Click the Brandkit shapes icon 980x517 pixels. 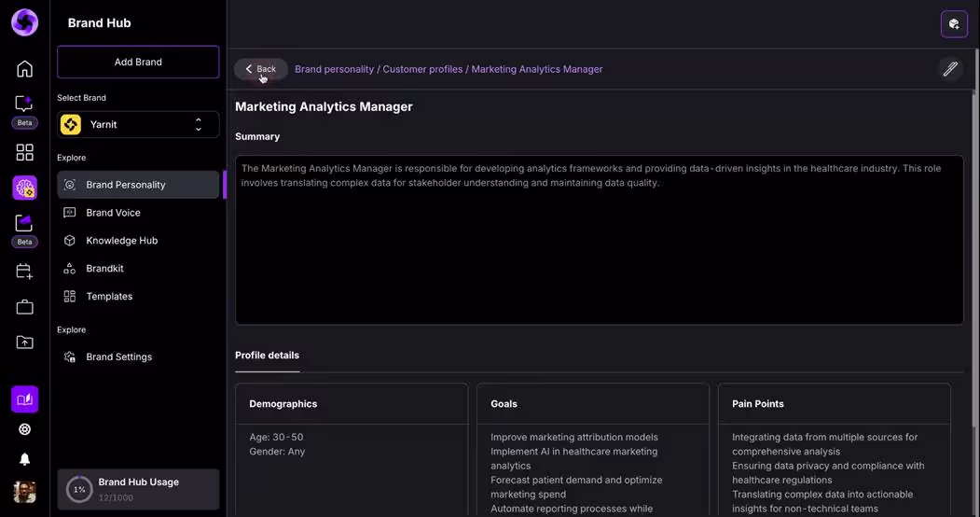[x=69, y=268]
